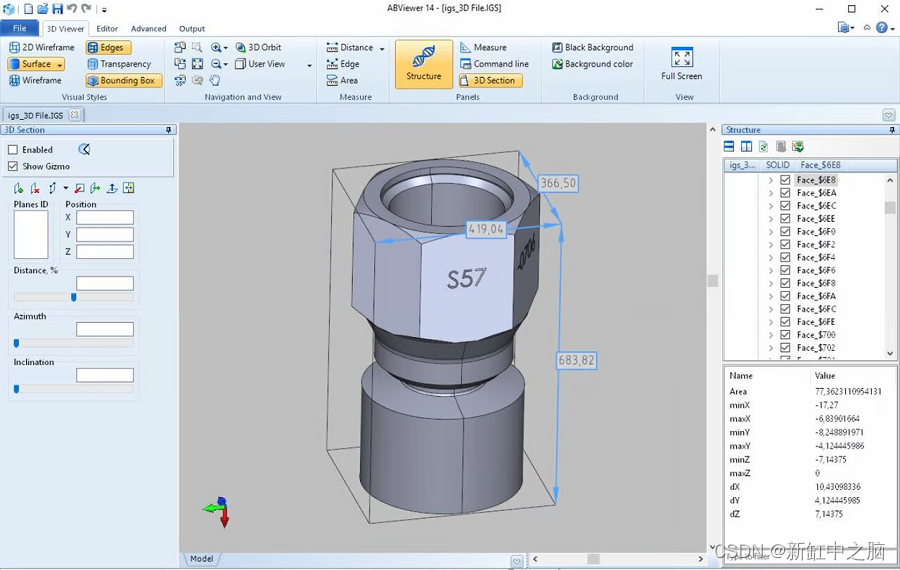Click the Azimuth value input field
Screen dimensions: 900x570
pos(105,329)
